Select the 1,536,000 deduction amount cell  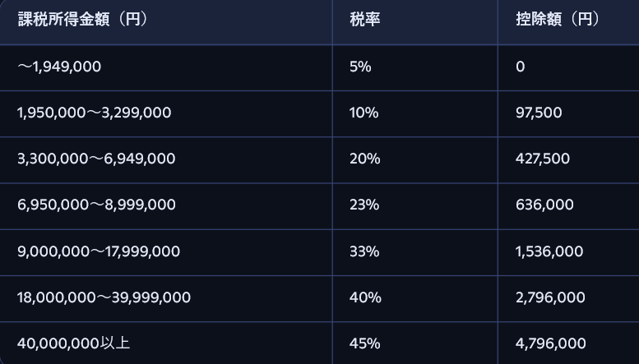tap(549, 251)
